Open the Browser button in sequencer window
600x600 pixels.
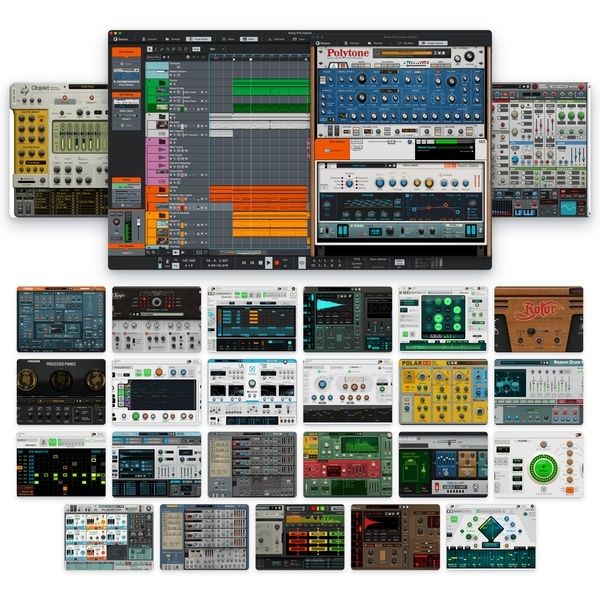pos(173,39)
